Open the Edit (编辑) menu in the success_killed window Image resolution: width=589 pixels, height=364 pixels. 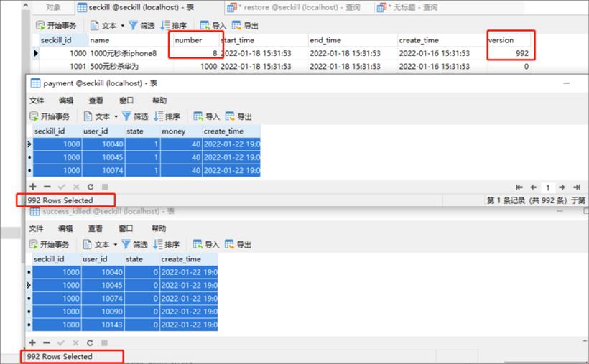pyautogui.click(x=65, y=228)
